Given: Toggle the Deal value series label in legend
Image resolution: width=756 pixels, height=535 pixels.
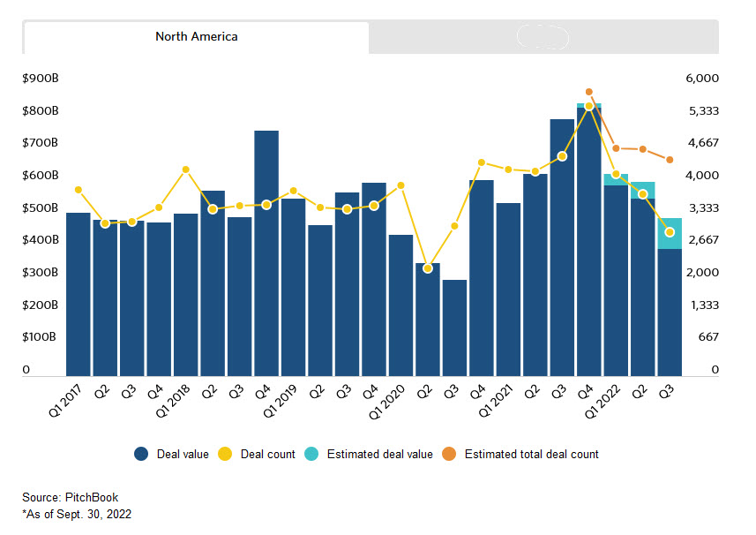Looking at the screenshot, I should pos(183,455).
